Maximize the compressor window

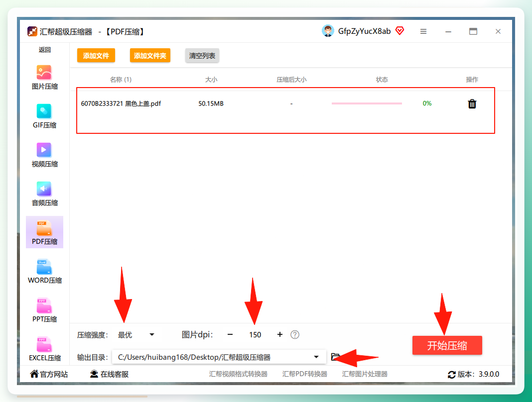tap(473, 31)
